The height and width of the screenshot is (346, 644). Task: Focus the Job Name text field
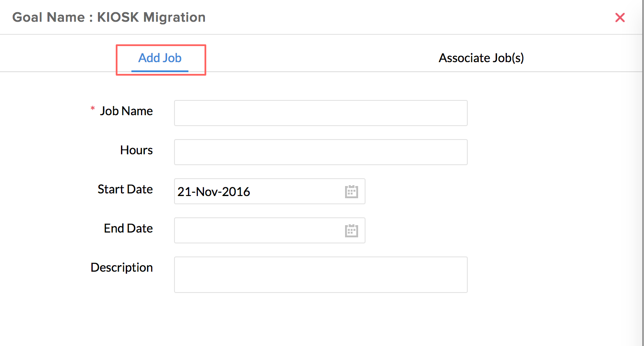point(321,113)
